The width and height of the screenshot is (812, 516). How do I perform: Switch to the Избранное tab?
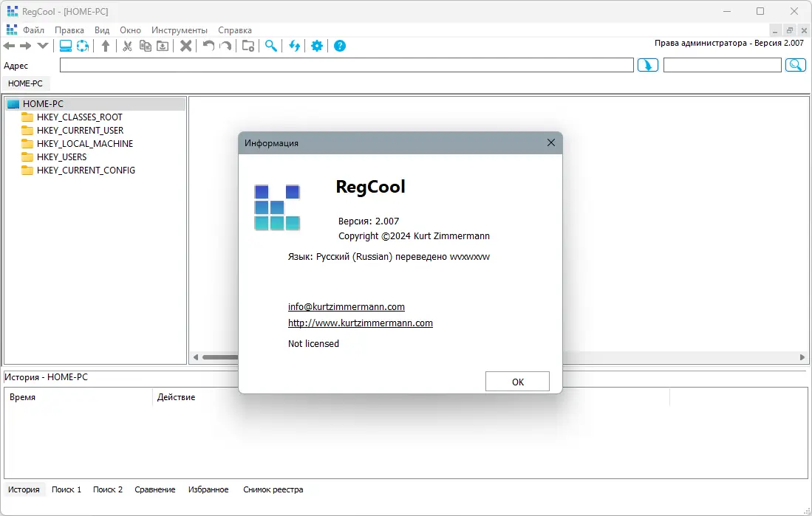(x=208, y=489)
